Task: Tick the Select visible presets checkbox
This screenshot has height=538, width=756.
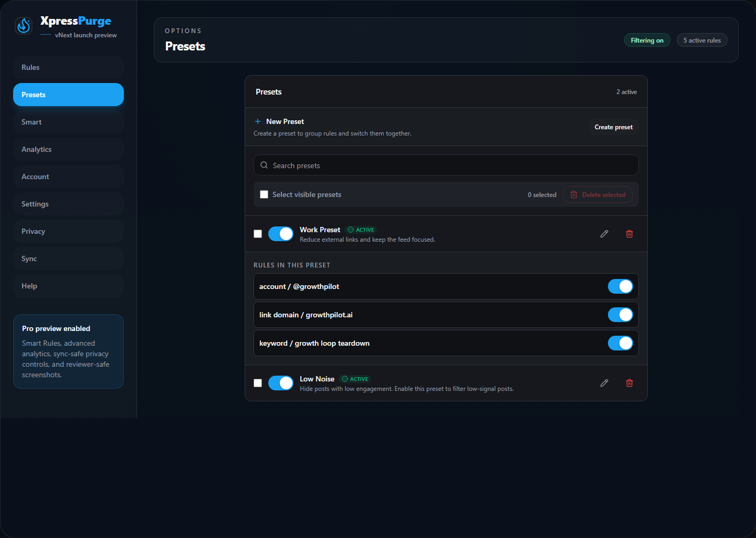Action: [264, 194]
